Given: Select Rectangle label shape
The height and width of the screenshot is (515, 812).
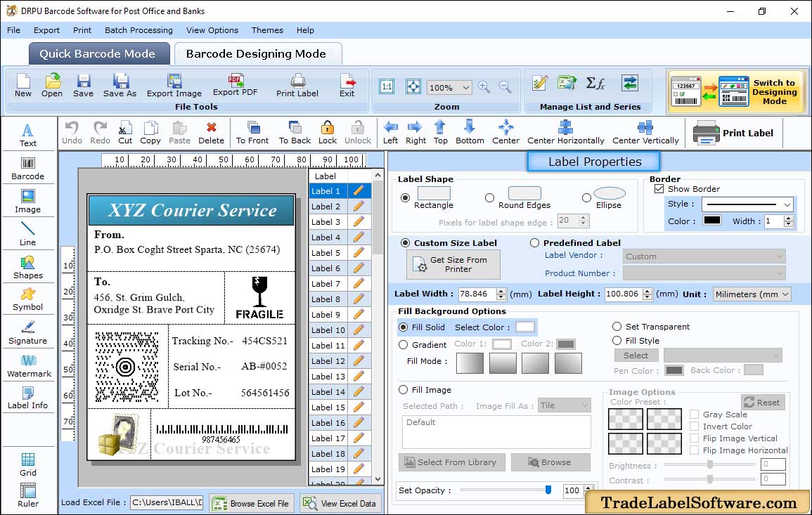Looking at the screenshot, I should 405,197.
